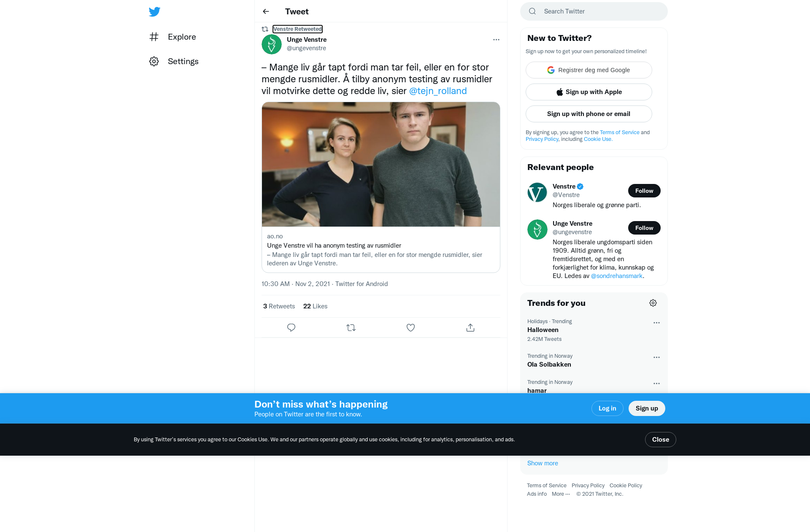Reply to the tweet with the comment icon
This screenshot has height=532, width=810.
pyautogui.click(x=291, y=327)
